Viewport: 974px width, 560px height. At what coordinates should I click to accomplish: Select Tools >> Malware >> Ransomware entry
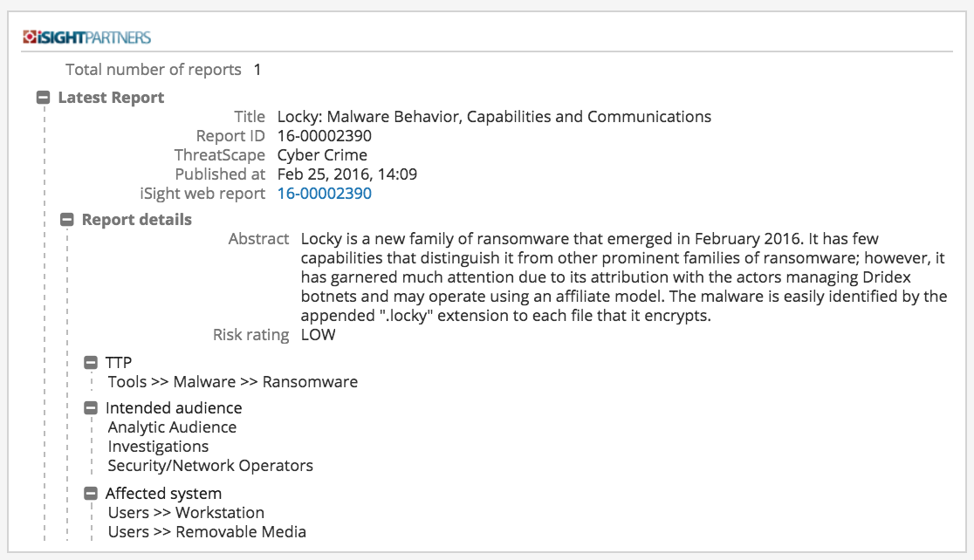point(232,382)
